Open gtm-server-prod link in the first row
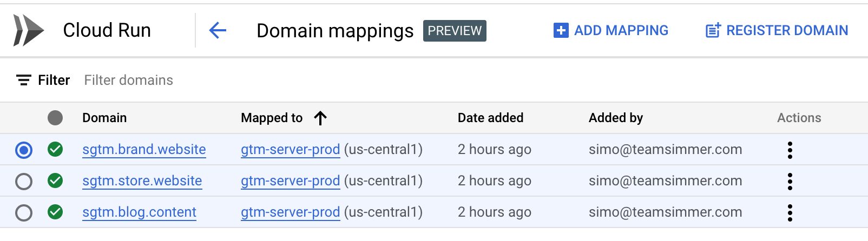The height and width of the screenshot is (241, 868). pos(291,149)
